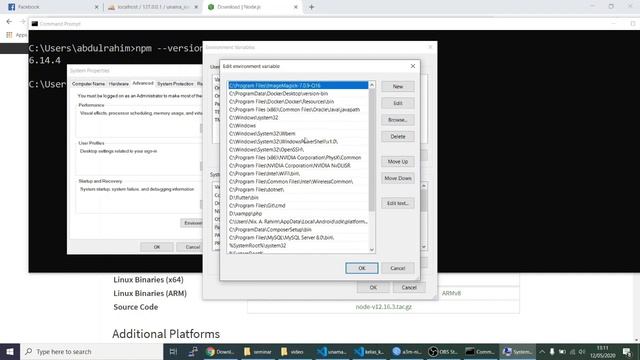The image size is (640, 360).
Task: Show hidden system tray icons
Action: point(542,351)
